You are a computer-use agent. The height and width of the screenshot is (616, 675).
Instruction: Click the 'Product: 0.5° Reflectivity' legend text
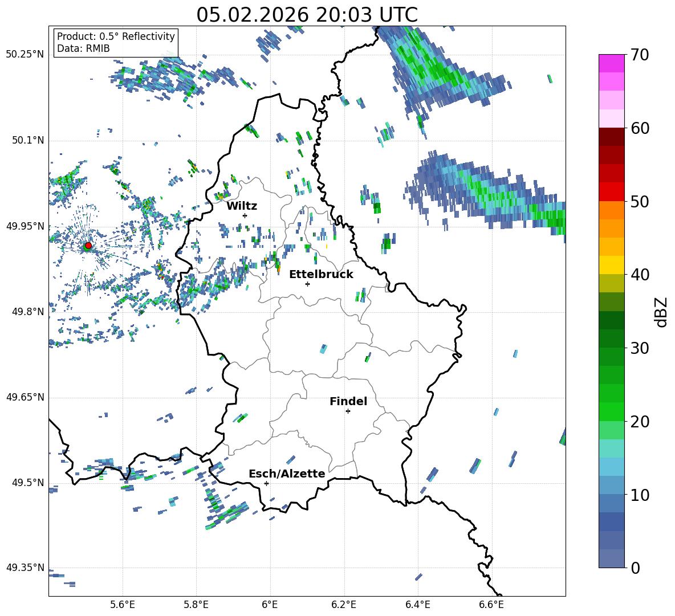click(x=116, y=36)
